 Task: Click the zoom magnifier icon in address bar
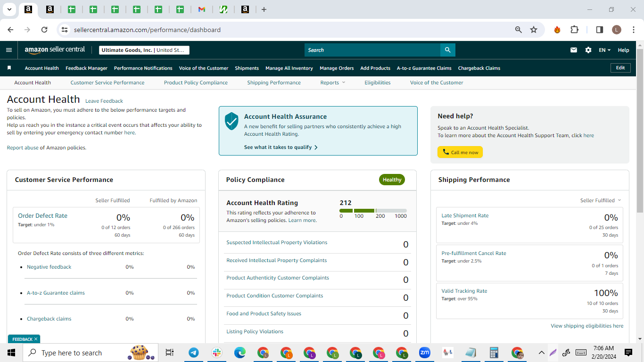point(519,30)
